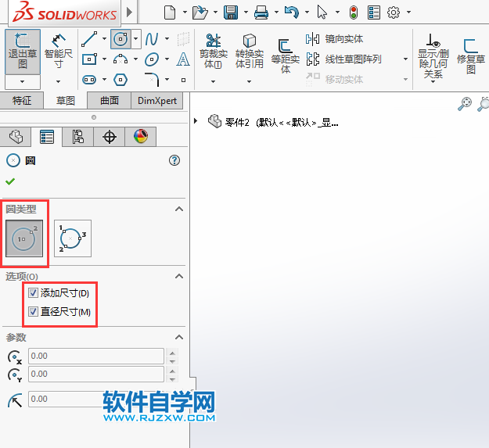Open the Line tool dropdown arrow
Screen dimensions: 489x448
click(105, 39)
